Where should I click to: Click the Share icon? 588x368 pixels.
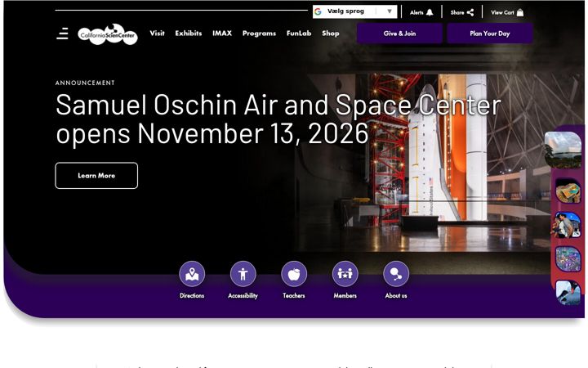click(x=470, y=12)
